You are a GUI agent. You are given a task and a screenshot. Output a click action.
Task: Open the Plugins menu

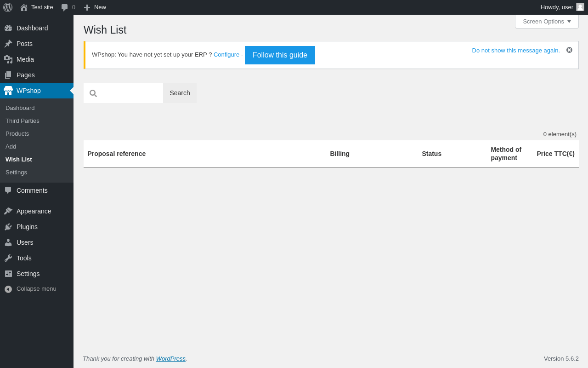click(x=37, y=227)
